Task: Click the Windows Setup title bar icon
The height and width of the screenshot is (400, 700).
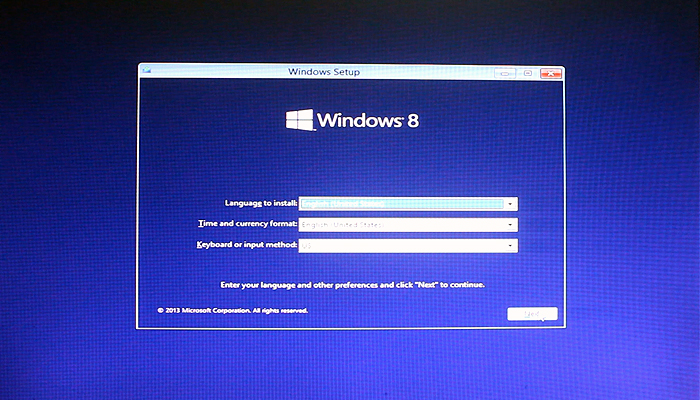Action: tap(146, 71)
